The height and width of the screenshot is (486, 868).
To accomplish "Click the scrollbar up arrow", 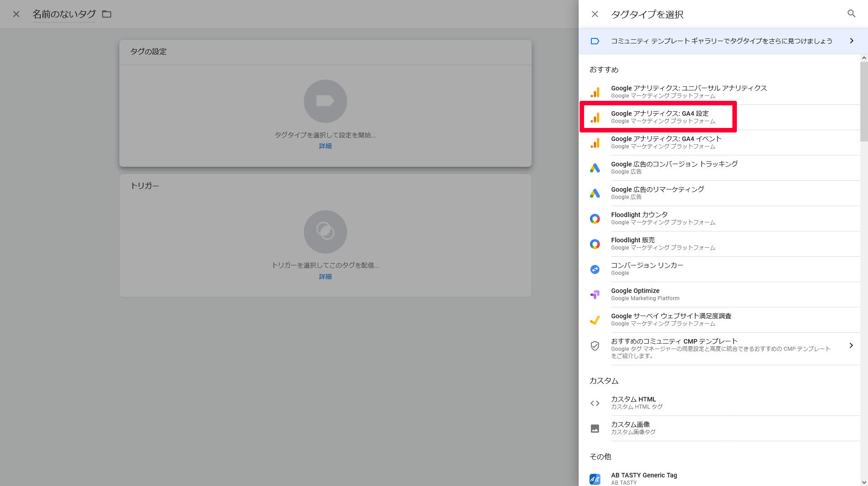I will 864,58.
